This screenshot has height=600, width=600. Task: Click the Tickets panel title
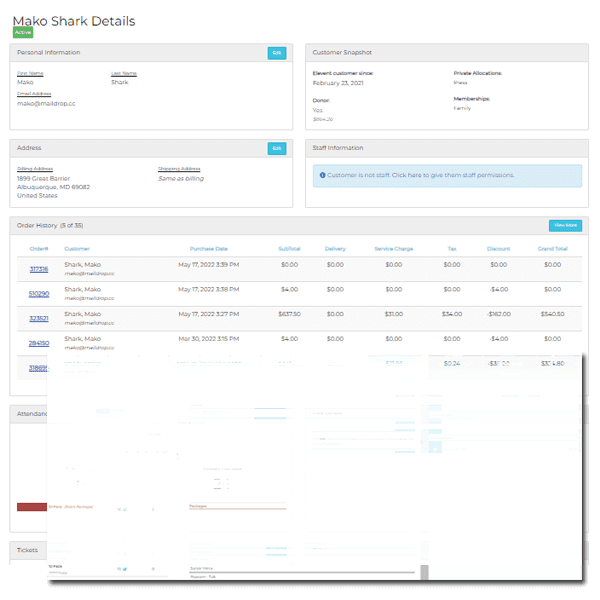point(27,550)
